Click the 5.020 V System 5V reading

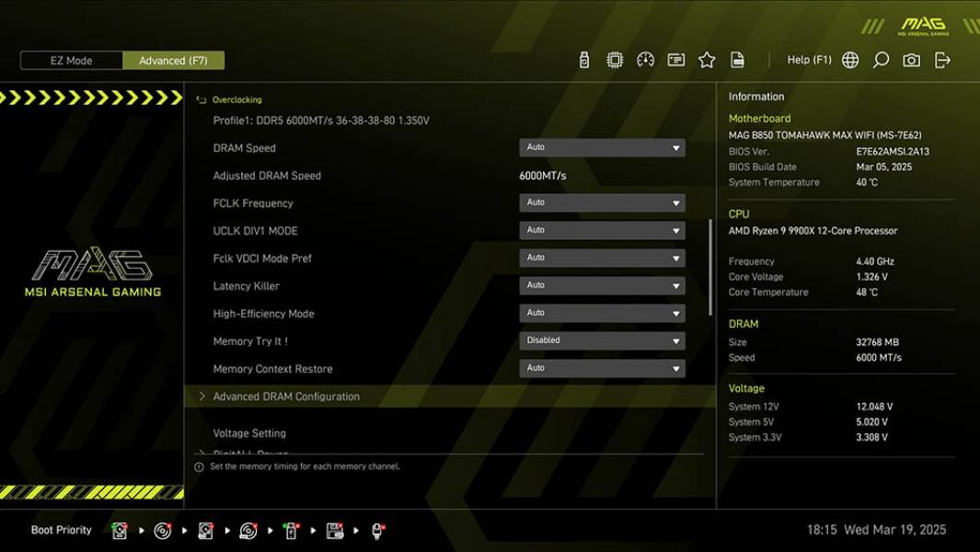coord(871,422)
